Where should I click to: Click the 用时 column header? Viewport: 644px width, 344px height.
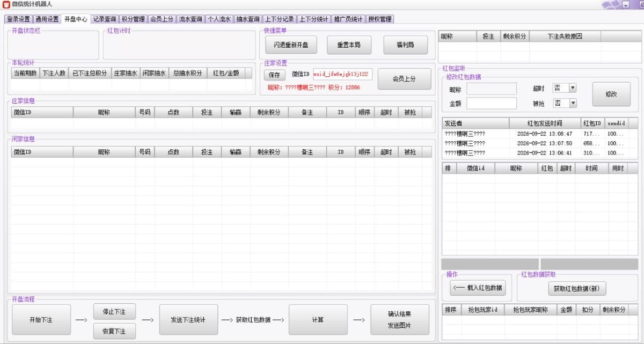tap(618, 169)
